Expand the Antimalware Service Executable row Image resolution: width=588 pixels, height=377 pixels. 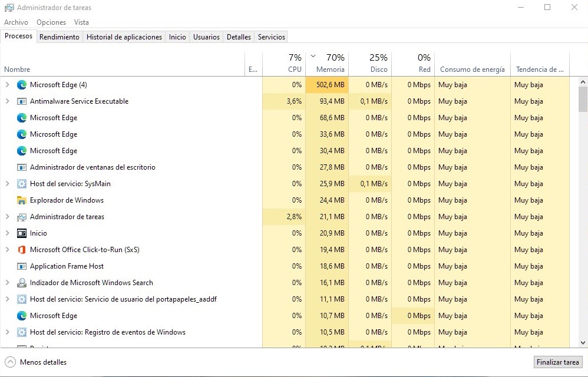coord(7,101)
